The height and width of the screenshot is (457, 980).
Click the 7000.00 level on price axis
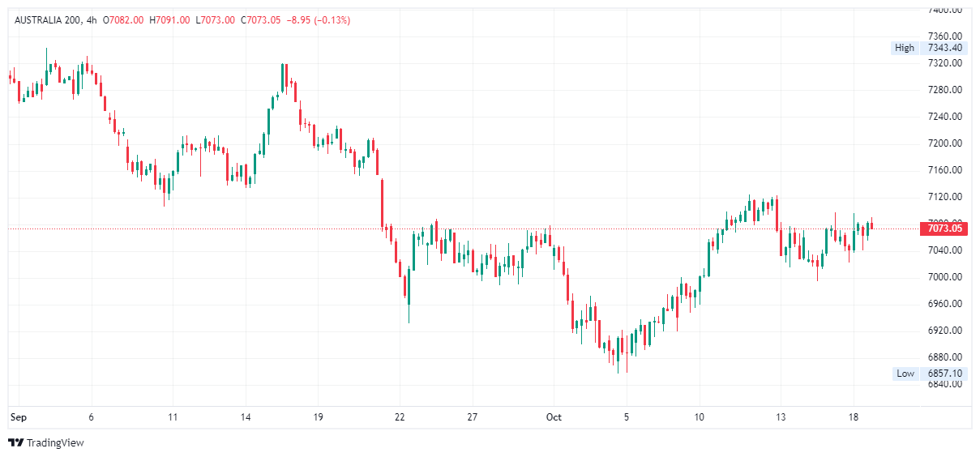944,277
